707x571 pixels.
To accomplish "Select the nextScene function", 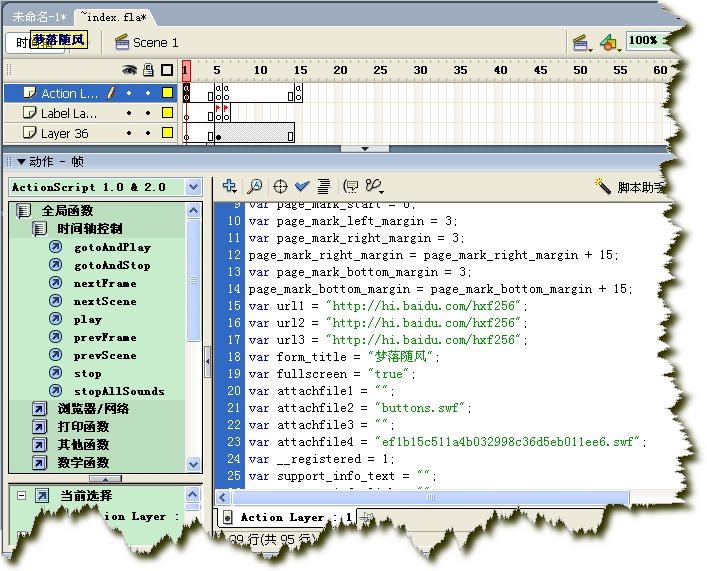I will point(105,301).
